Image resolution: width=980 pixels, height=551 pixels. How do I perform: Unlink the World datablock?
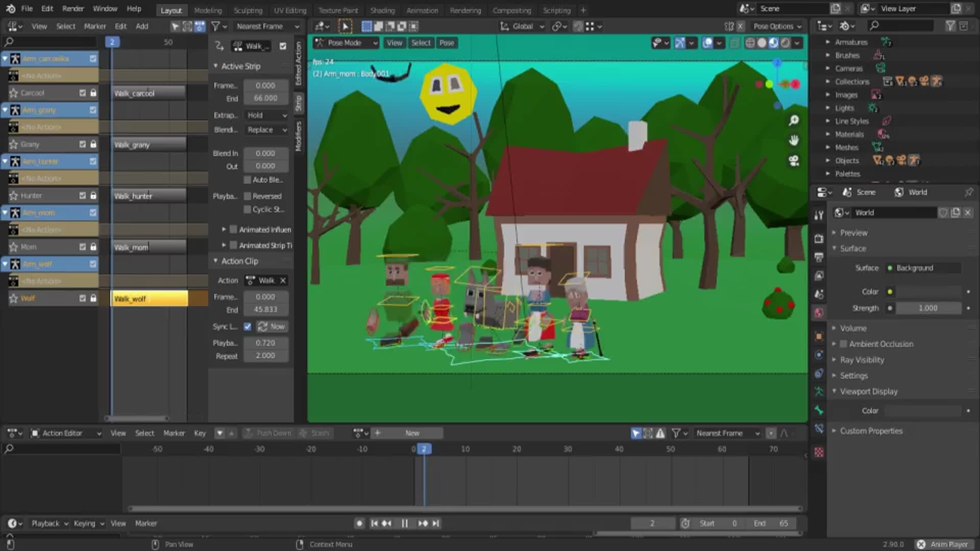[968, 213]
